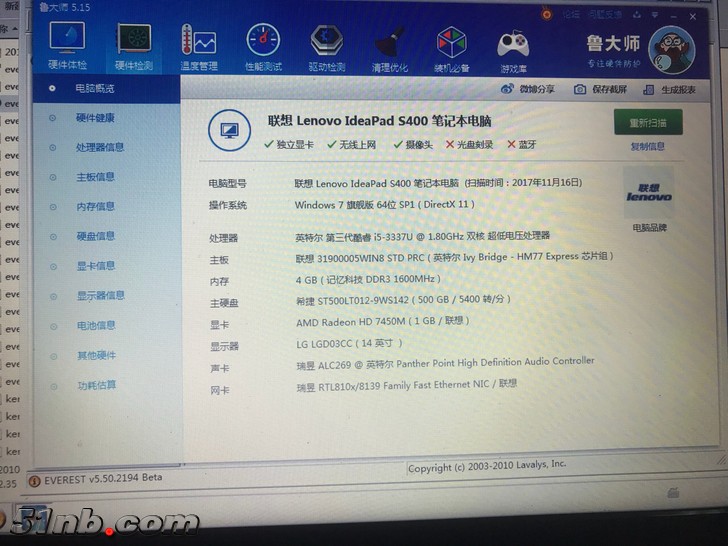
Task: Open 装机必备 essential software
Action: point(452,50)
